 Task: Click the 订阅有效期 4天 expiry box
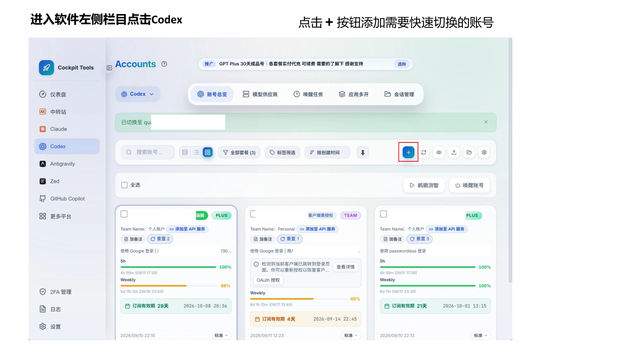tap(305, 319)
